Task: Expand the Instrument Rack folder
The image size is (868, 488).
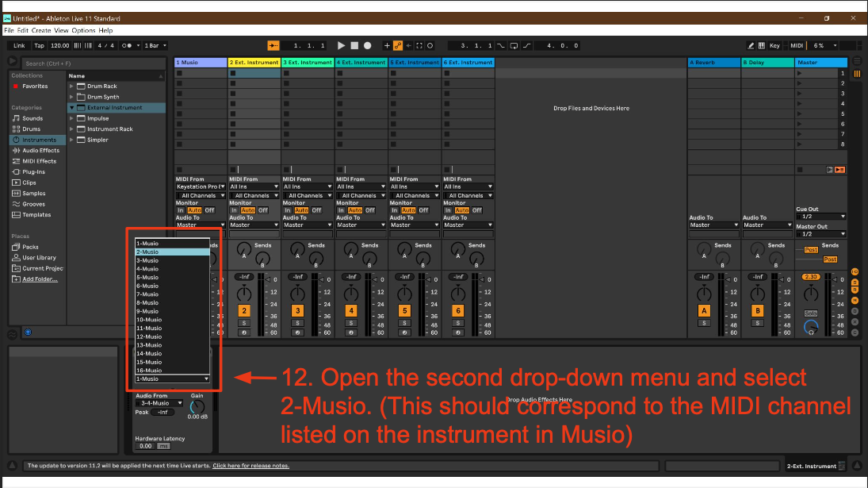Action: (x=71, y=129)
